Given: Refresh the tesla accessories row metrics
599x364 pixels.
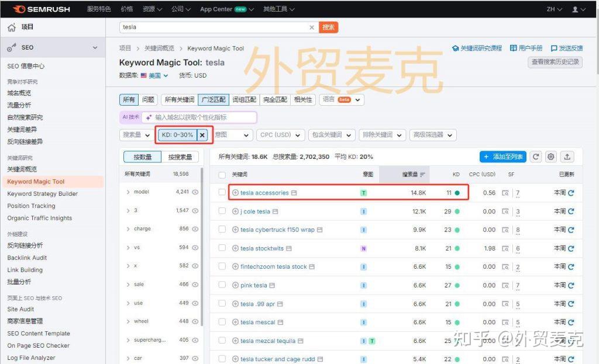Looking at the screenshot, I should 571,193.
